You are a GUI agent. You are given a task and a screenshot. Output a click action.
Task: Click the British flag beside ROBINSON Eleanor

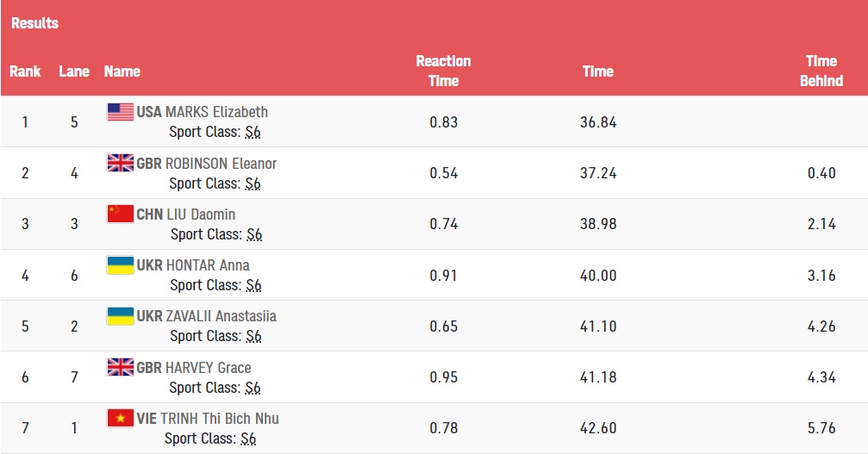tap(120, 163)
